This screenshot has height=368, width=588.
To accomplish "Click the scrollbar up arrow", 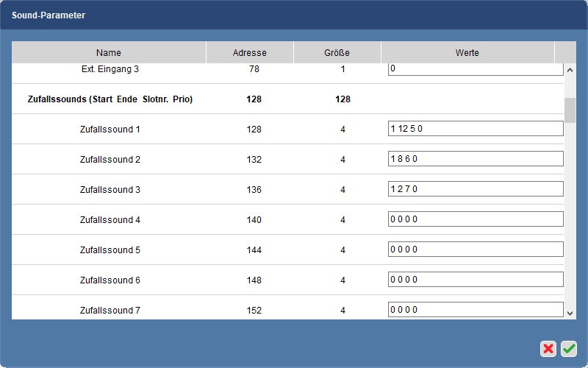I will pyautogui.click(x=570, y=70).
